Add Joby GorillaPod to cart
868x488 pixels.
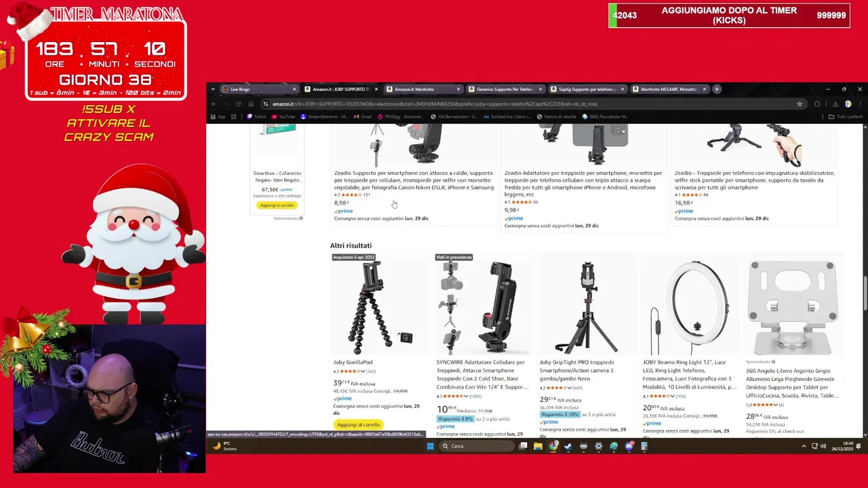[359, 425]
